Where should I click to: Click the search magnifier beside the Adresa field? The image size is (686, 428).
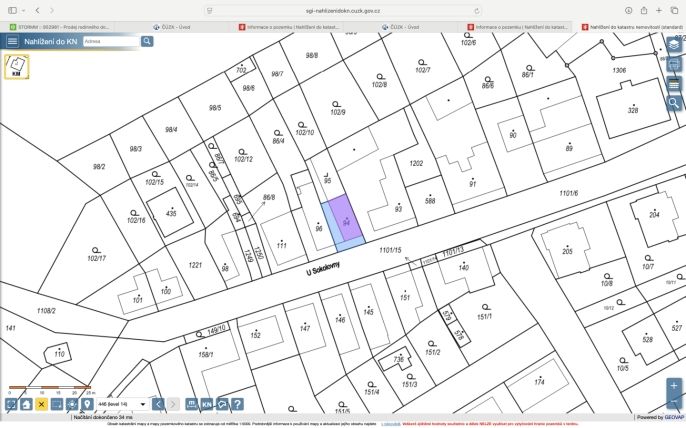pyautogui.click(x=147, y=41)
